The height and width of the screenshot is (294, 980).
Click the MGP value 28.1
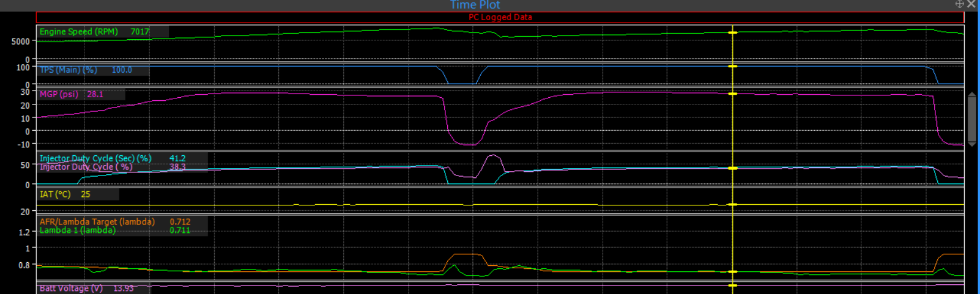(95, 94)
